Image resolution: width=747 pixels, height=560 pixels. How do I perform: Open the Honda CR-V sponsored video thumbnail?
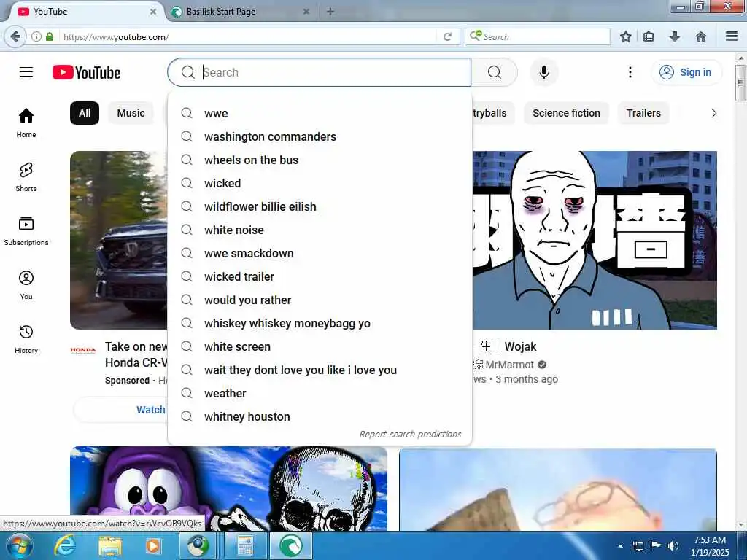click(119, 240)
